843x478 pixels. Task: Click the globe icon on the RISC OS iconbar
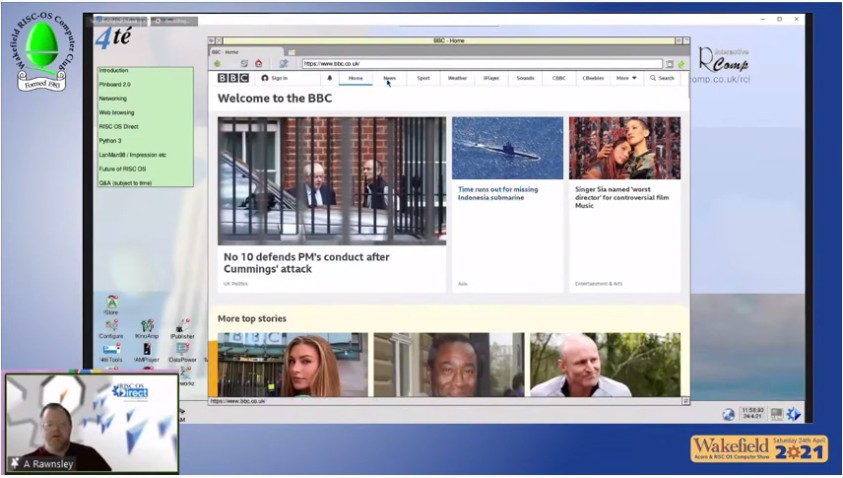(x=728, y=414)
